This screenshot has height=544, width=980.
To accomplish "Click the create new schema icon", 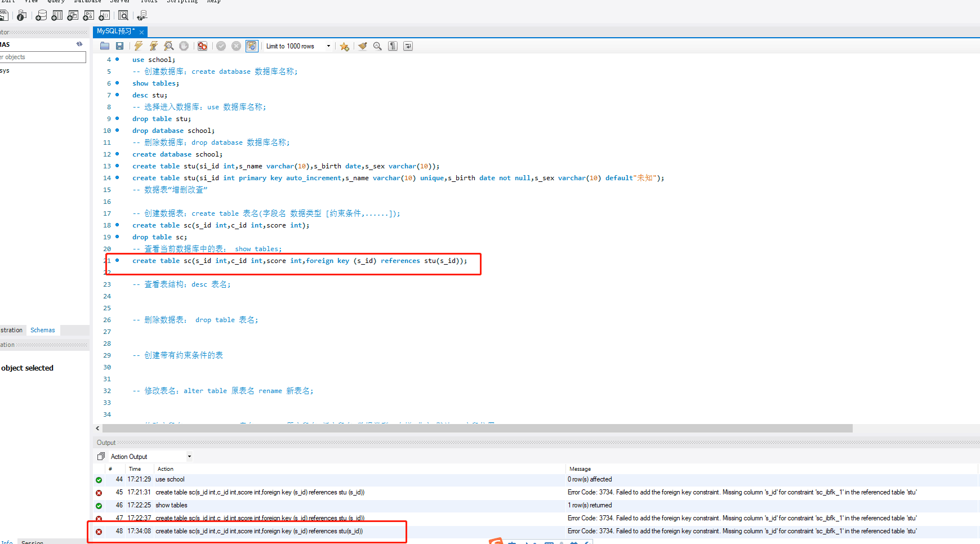I will pyautogui.click(x=41, y=15).
